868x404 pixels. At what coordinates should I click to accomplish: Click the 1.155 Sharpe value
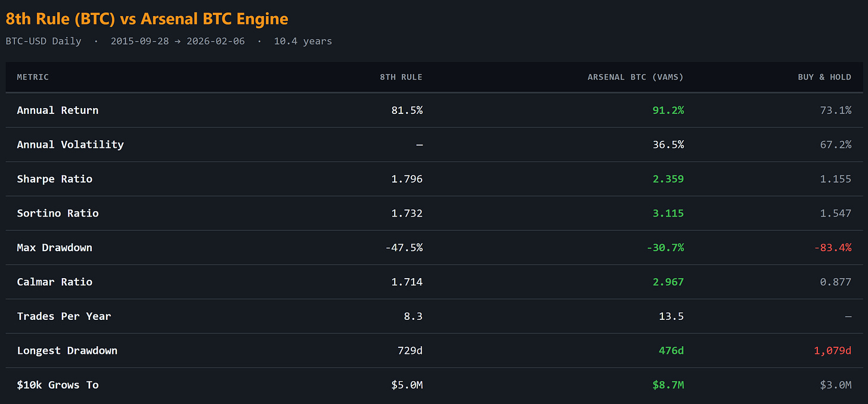[x=835, y=178]
